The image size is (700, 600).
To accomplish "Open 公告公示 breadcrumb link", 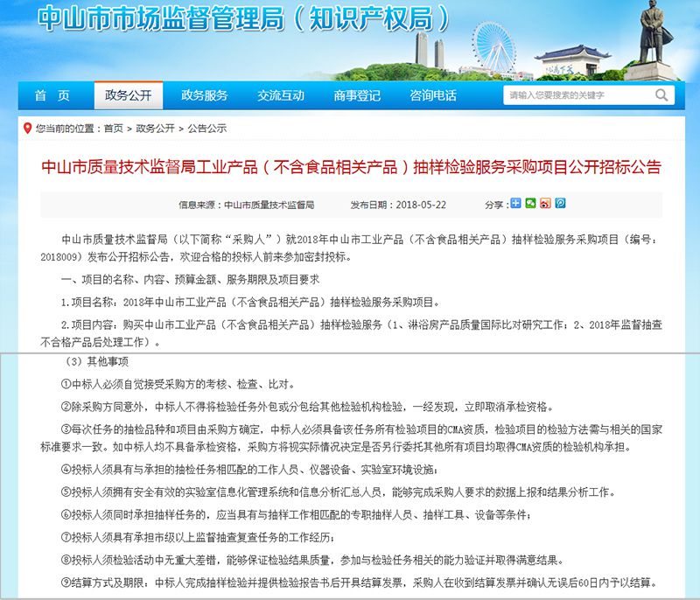I will click(x=206, y=129).
